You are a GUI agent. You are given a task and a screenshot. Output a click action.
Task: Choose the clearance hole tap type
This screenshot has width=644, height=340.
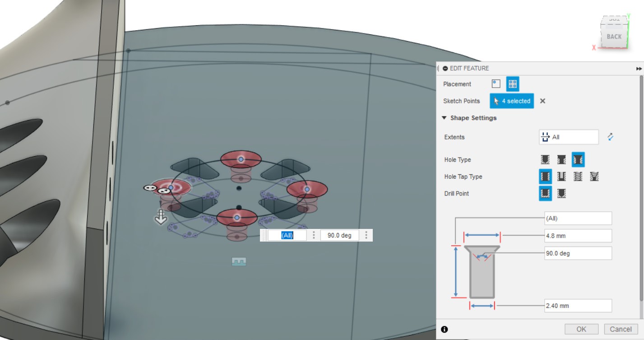pyautogui.click(x=562, y=177)
